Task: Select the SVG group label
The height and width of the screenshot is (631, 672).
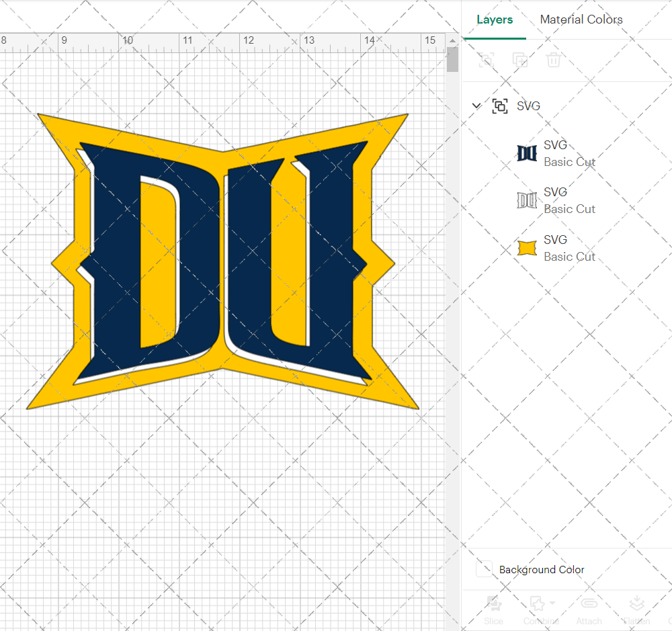Action: (x=528, y=106)
